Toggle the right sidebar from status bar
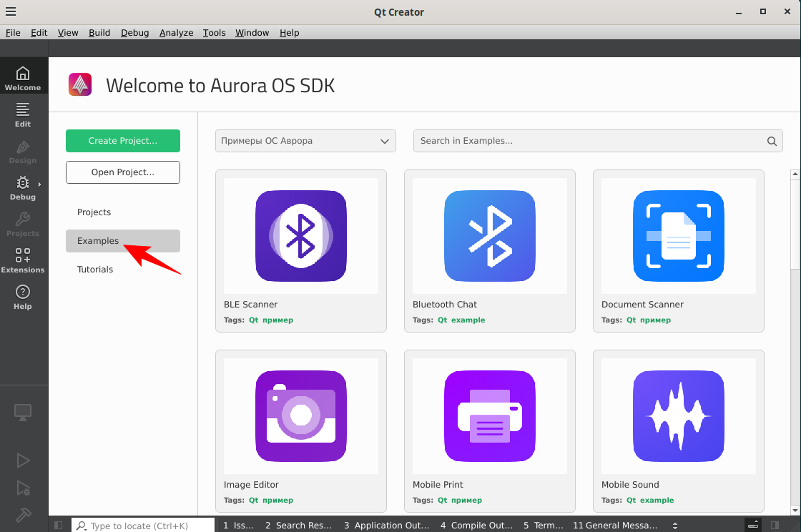The image size is (801, 532). click(x=775, y=526)
